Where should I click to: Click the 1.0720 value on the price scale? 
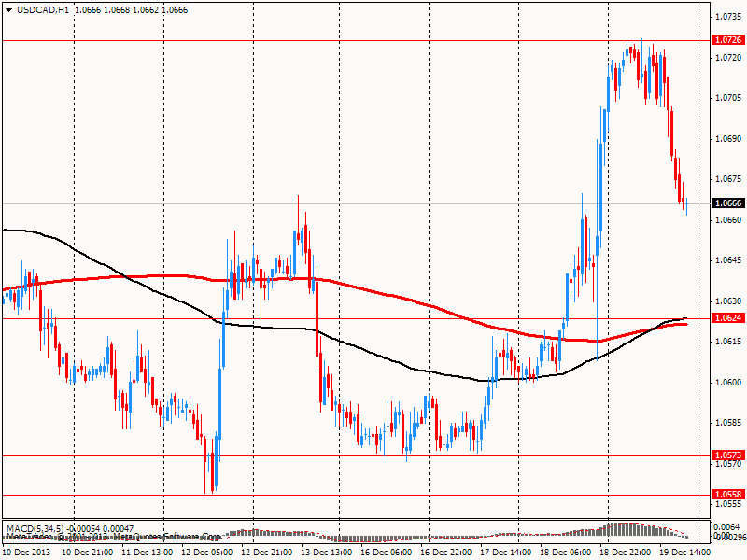(x=728, y=58)
